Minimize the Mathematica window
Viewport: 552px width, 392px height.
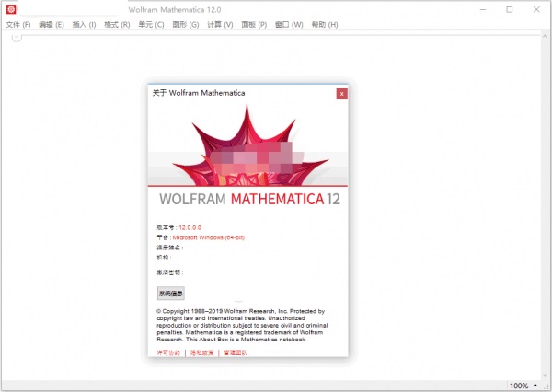pos(483,9)
